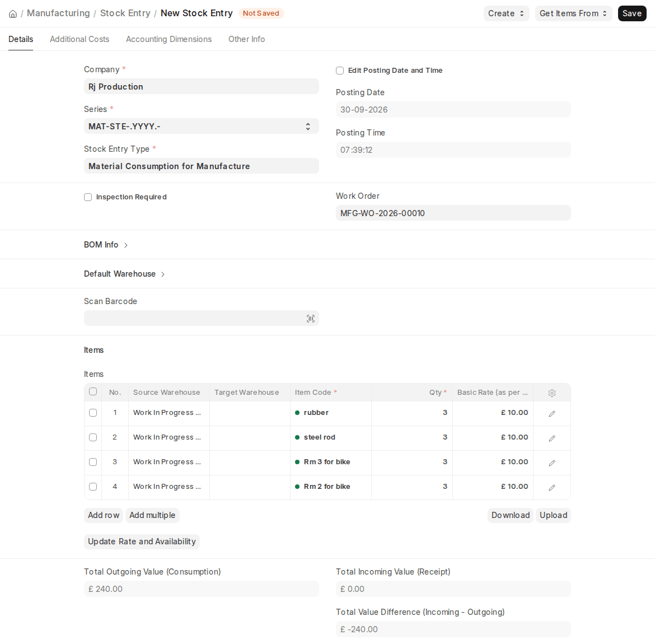This screenshot has width=655, height=644.
Task: Go to Manufacturing breadcrumb
Action: coord(58,13)
